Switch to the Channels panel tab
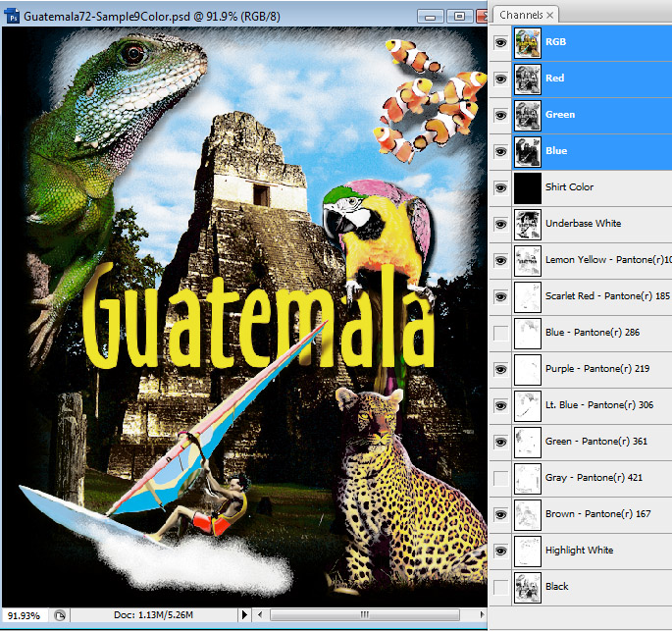672x631 pixels. [520, 16]
